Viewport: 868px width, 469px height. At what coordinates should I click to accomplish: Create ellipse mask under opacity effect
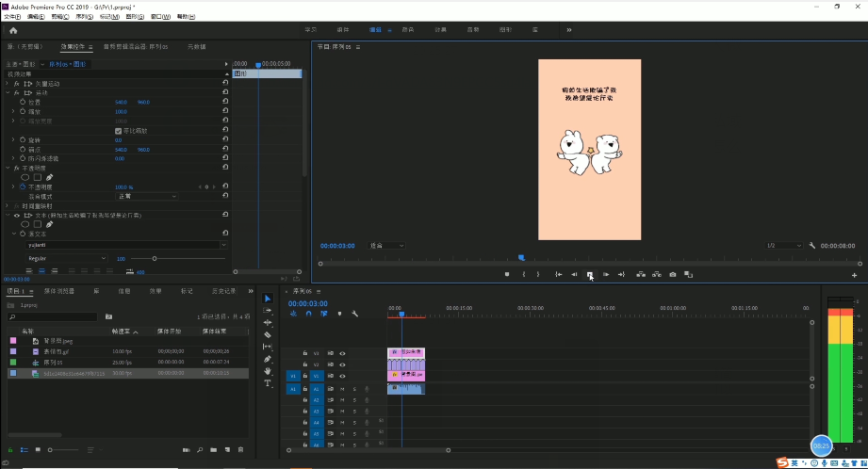click(25, 178)
